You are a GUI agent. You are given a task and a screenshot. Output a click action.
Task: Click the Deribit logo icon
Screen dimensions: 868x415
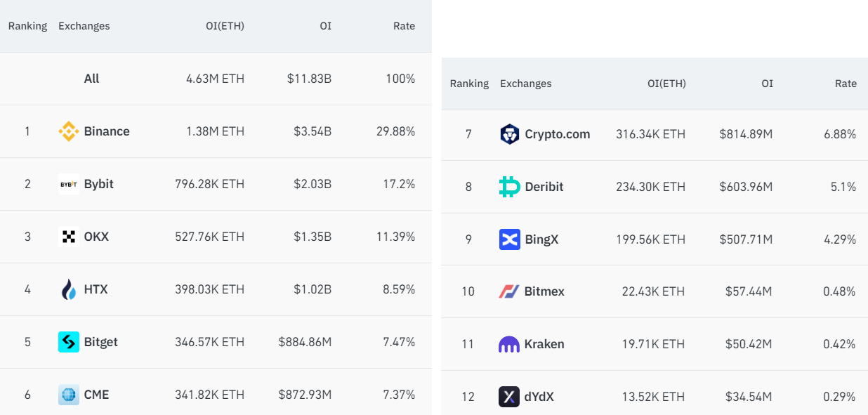[509, 187]
